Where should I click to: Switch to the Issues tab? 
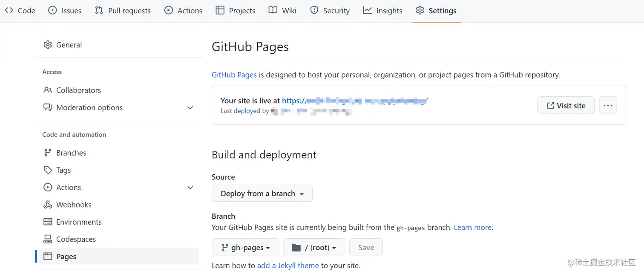coord(65,11)
